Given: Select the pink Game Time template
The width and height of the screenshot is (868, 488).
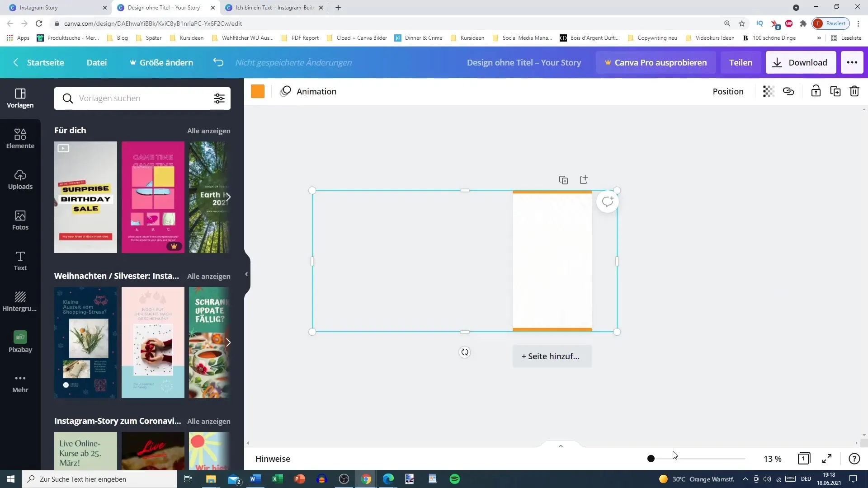Looking at the screenshot, I should pos(153,197).
